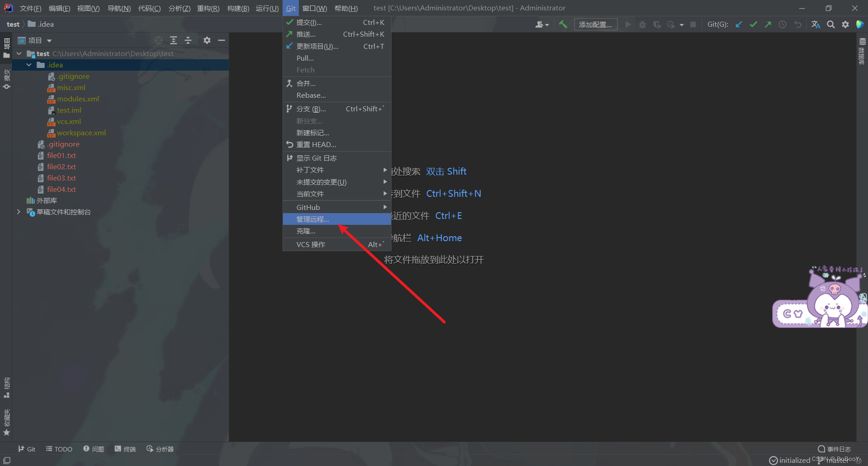Open the 窗口(W) menu

pyautogui.click(x=315, y=8)
